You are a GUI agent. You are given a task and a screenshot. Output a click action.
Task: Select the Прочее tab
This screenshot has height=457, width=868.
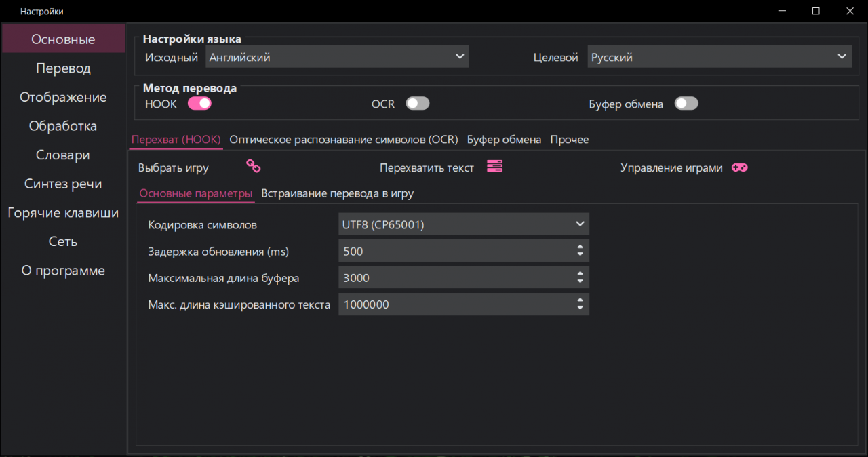coord(569,140)
